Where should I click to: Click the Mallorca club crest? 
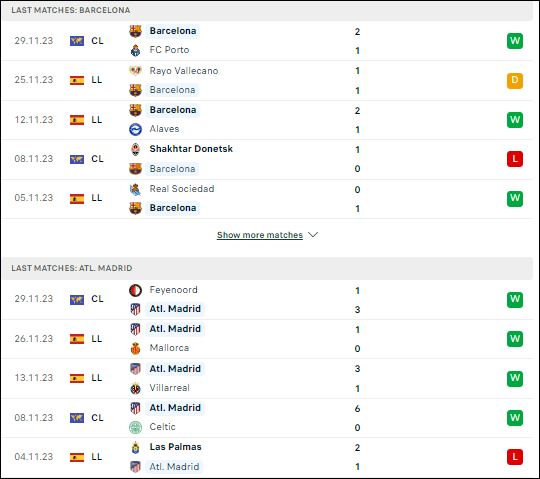(x=135, y=348)
